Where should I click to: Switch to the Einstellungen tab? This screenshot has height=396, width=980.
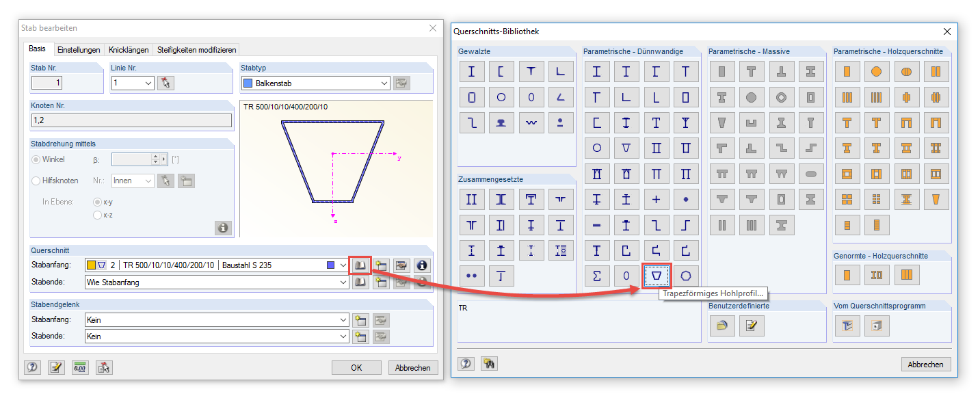pyautogui.click(x=78, y=50)
